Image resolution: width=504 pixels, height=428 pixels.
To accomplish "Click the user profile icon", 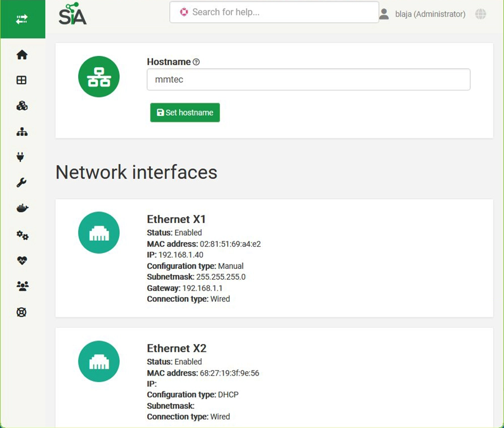I will click(384, 14).
